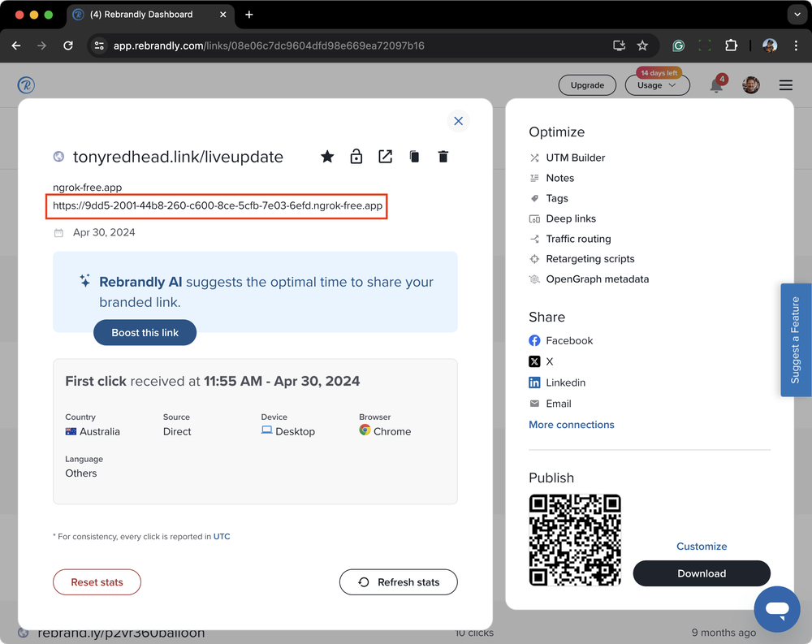Favorite the link with the star icon
The image size is (812, 644).
326,157
